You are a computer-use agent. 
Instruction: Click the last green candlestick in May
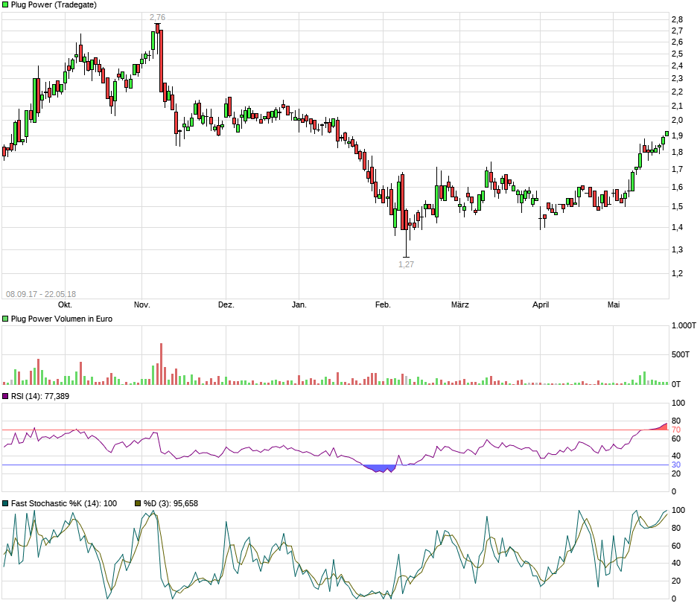pyautogui.click(x=667, y=134)
